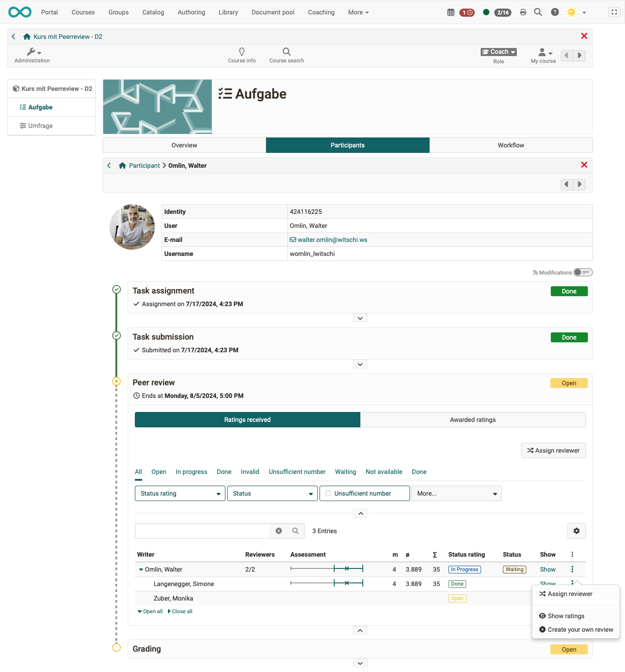Open table settings gear icon

pos(576,531)
